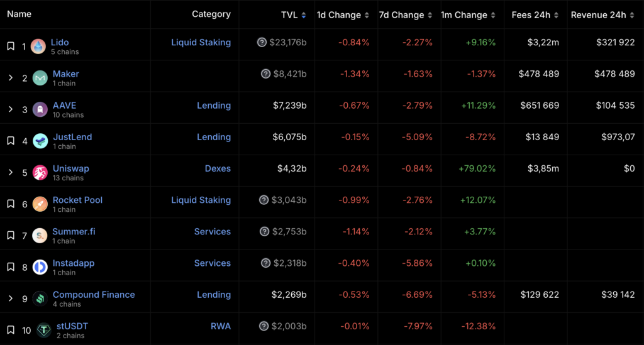Bookmark the JustLend row

click(11, 141)
